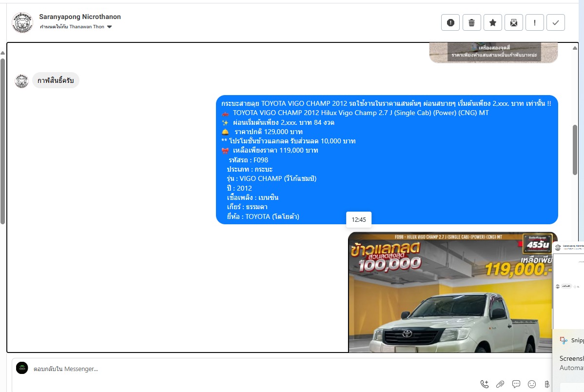
Task: Click the customer message "กาฬสินธิ์ครับ"
Action: coord(56,80)
